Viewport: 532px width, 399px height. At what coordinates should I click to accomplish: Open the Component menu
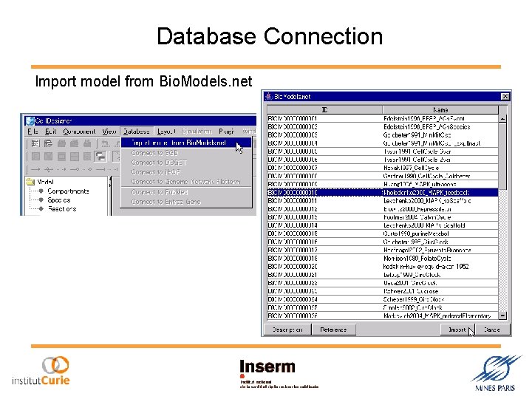pos(79,132)
